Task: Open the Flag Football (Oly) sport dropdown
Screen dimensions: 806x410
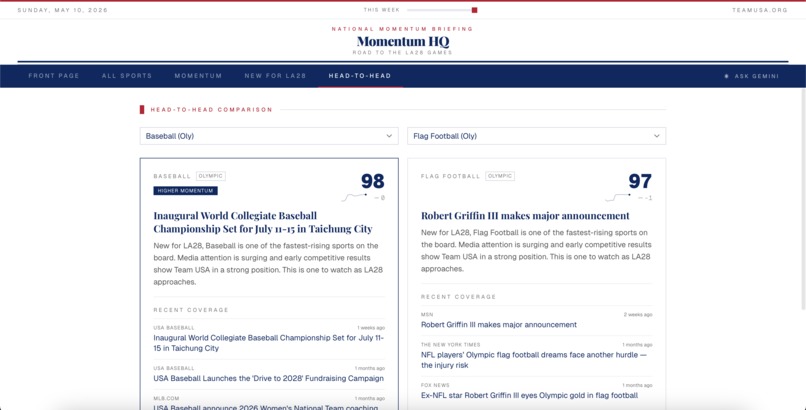Action: (x=537, y=136)
